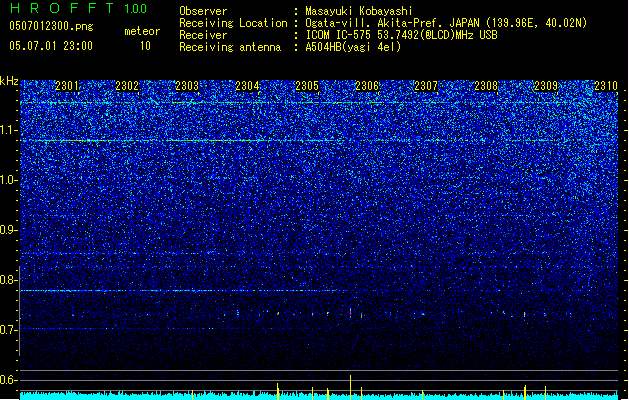The height and width of the screenshot is (400, 629).
Task: Click the 2303 time marker
Action: click(187, 86)
